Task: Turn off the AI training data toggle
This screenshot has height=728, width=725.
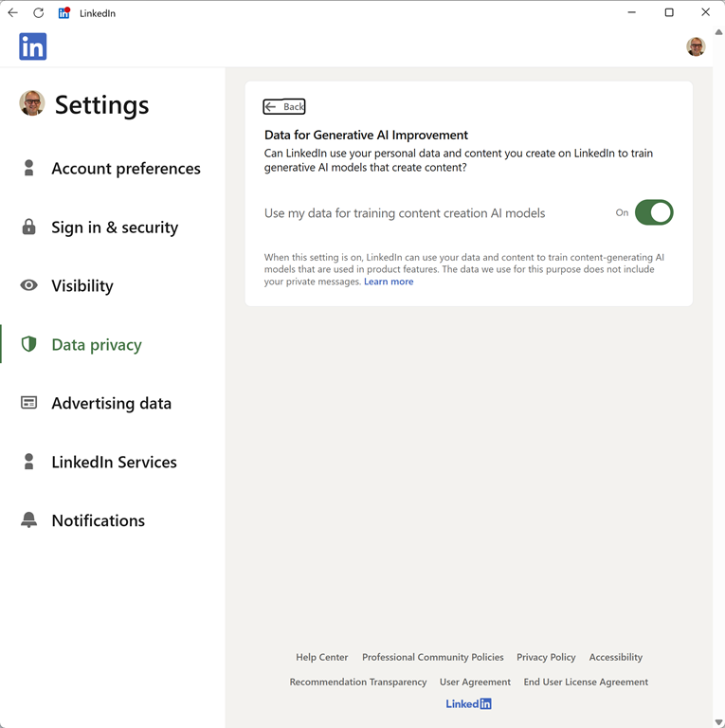Action: click(x=653, y=212)
